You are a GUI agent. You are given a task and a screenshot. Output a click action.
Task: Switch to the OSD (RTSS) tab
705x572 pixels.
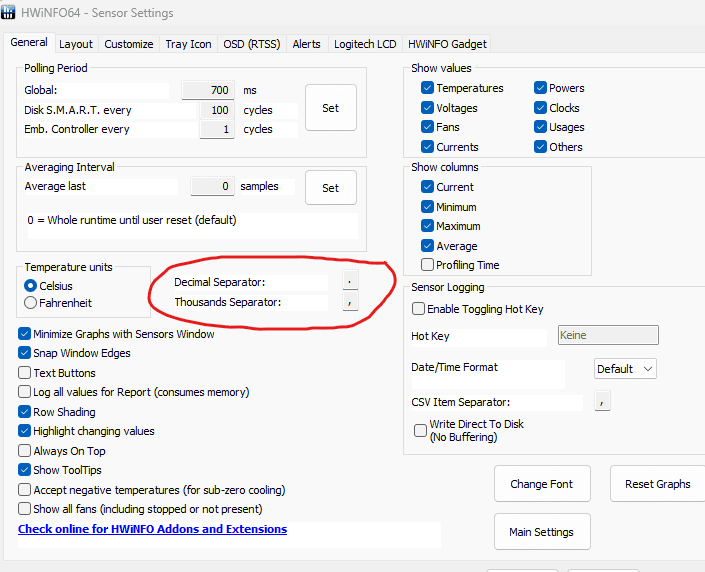coord(252,44)
